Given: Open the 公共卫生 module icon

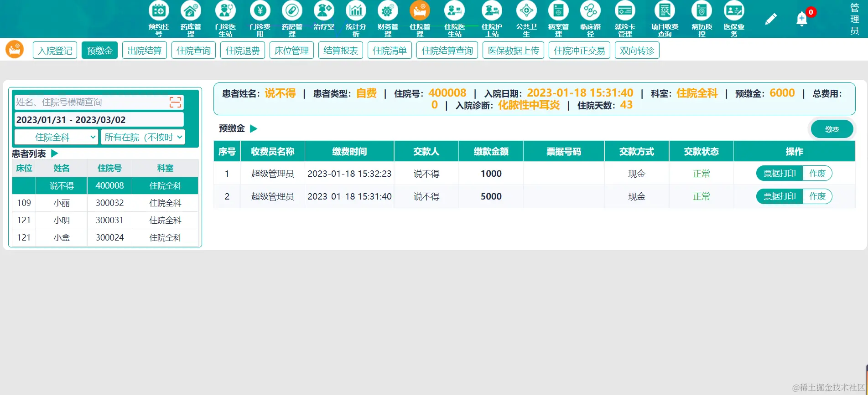Looking at the screenshot, I should 526,11.
